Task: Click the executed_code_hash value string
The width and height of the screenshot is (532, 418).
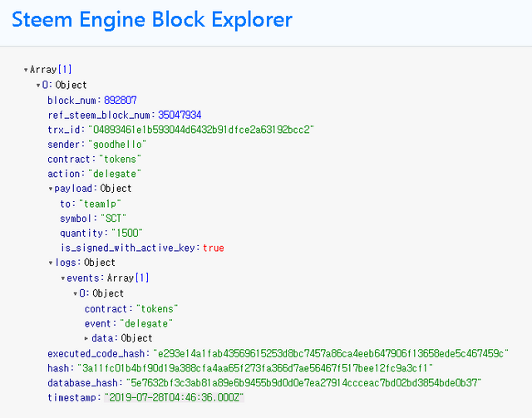Action: pyautogui.click(x=331, y=354)
